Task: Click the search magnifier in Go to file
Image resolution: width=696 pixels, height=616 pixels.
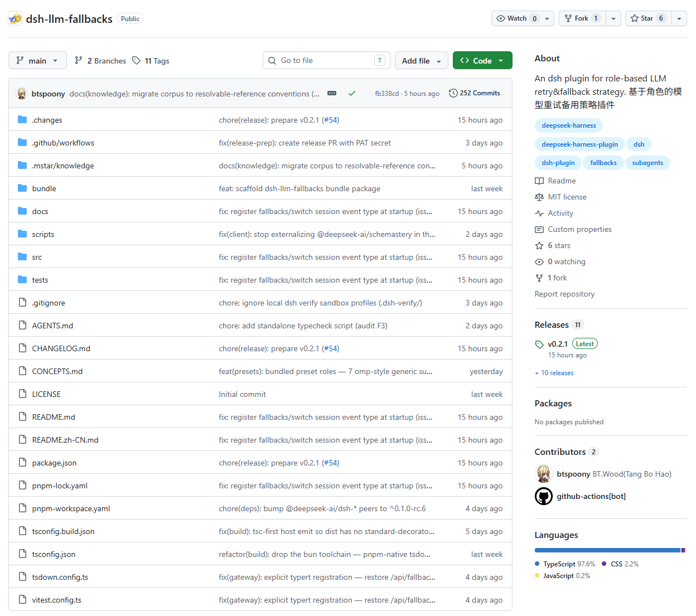Action: tap(272, 60)
